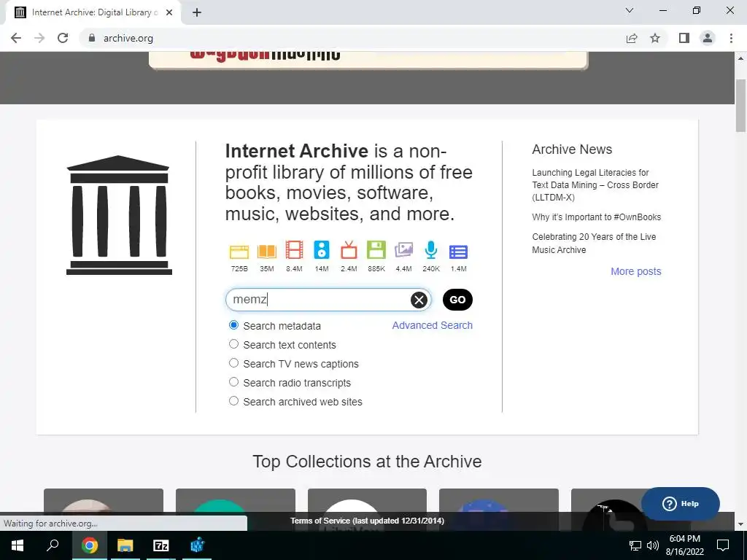This screenshot has height=560, width=747.
Task: Open the Wayback web pages icon (725B)
Action: click(x=239, y=251)
